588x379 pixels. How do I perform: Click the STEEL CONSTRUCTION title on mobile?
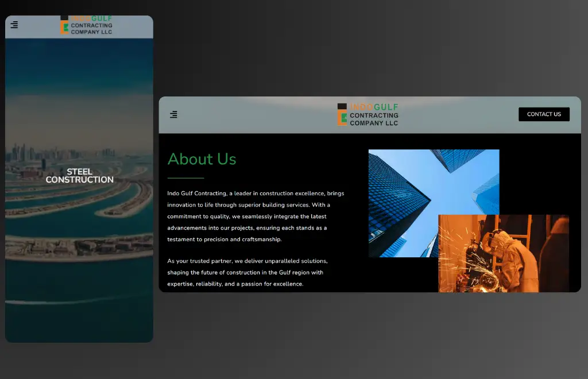[79, 176]
